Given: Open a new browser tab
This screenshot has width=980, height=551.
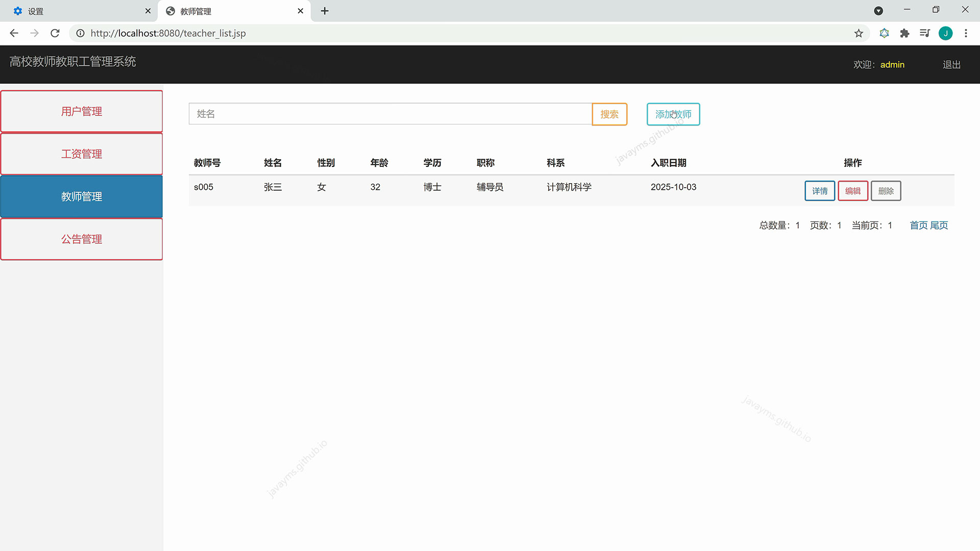Looking at the screenshot, I should [325, 11].
